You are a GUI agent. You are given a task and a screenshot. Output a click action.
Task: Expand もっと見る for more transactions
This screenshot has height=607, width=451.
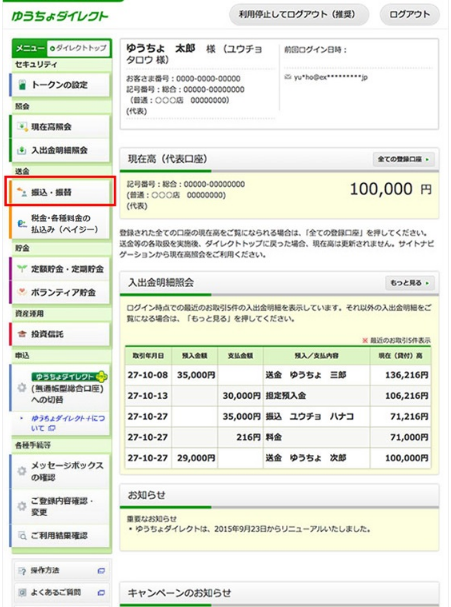(x=410, y=283)
